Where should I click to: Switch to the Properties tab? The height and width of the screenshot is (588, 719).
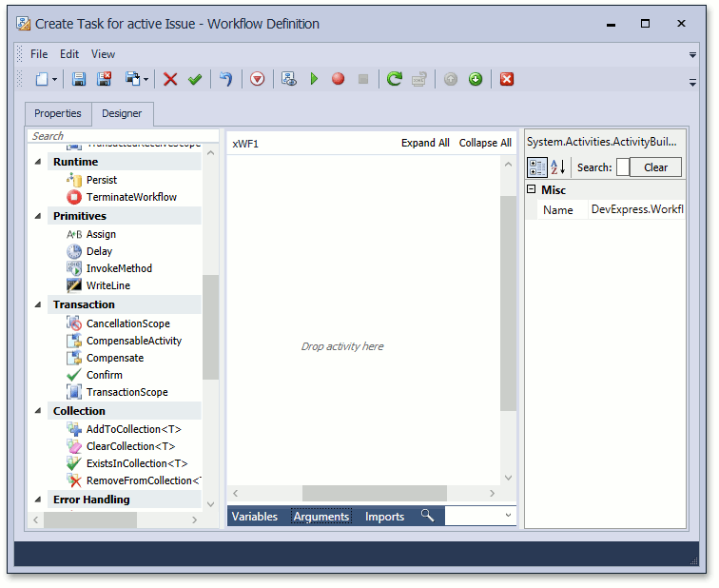pos(58,114)
